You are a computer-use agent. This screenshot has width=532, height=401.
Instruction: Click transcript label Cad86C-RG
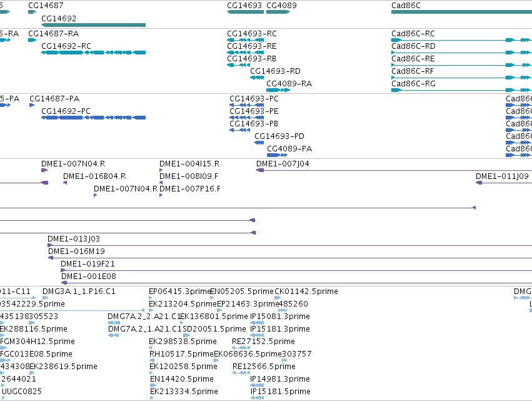point(413,84)
